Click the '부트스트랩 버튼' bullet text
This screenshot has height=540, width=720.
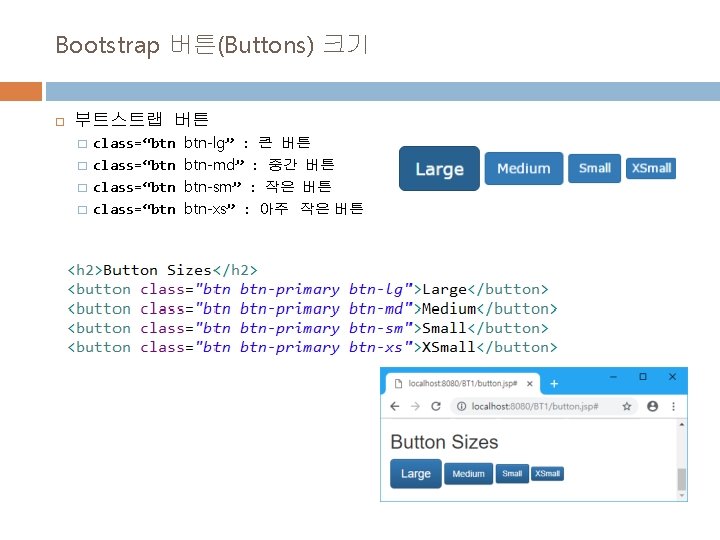pos(141,119)
